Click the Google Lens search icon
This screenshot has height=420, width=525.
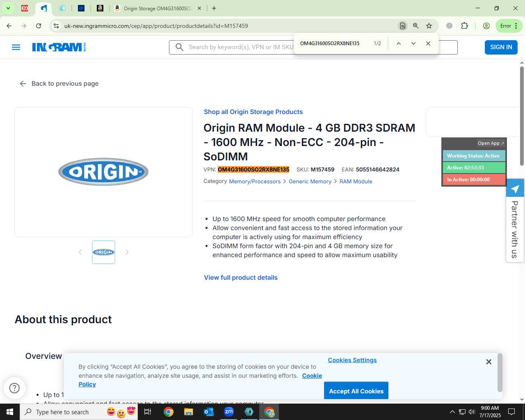403,26
